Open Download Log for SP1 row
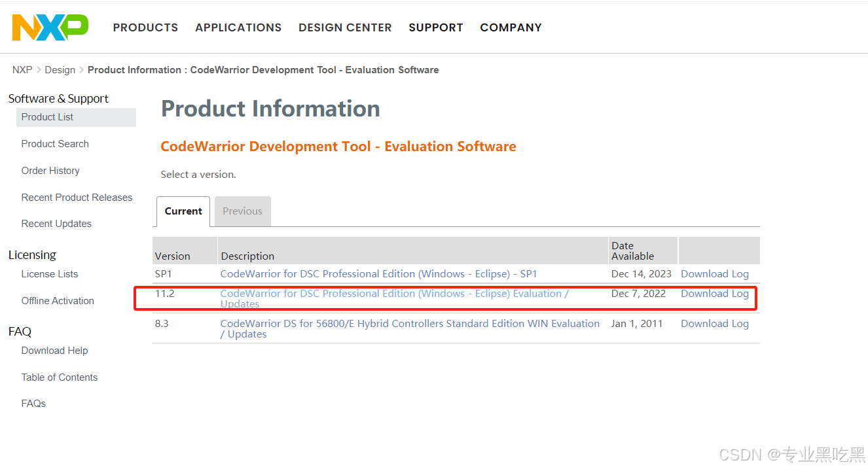This screenshot has width=868, height=469. [715, 274]
